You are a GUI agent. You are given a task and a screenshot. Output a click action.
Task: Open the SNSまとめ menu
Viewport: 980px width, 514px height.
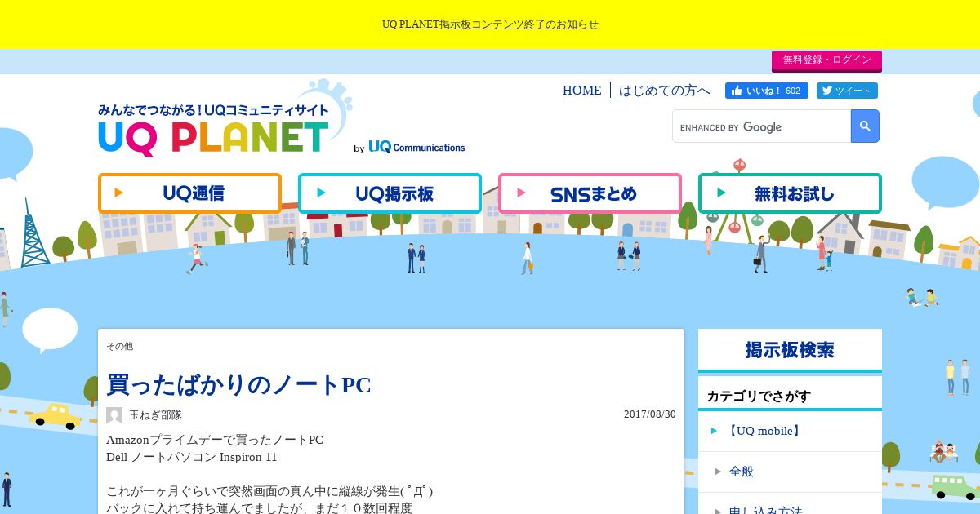point(590,193)
